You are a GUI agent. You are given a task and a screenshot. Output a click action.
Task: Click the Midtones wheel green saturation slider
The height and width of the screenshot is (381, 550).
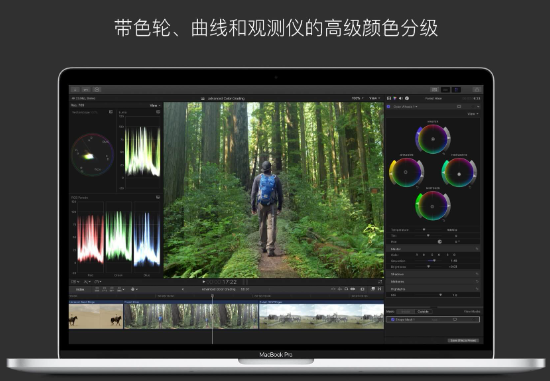click(418, 206)
